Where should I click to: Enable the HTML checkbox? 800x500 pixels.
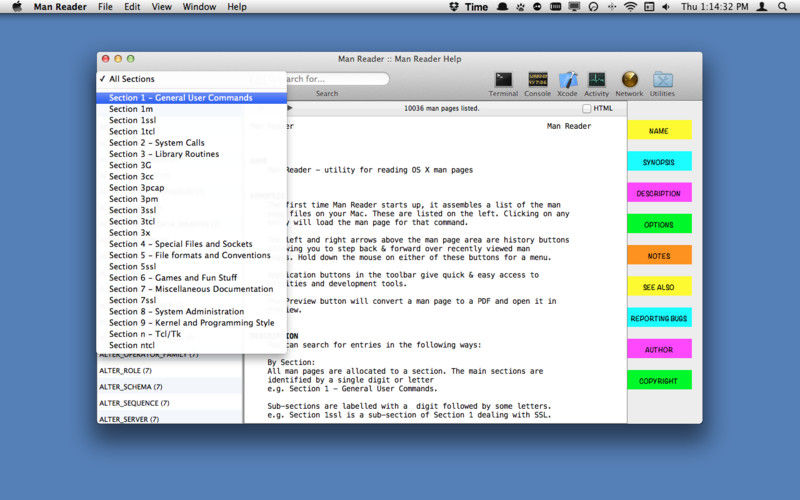coord(587,108)
